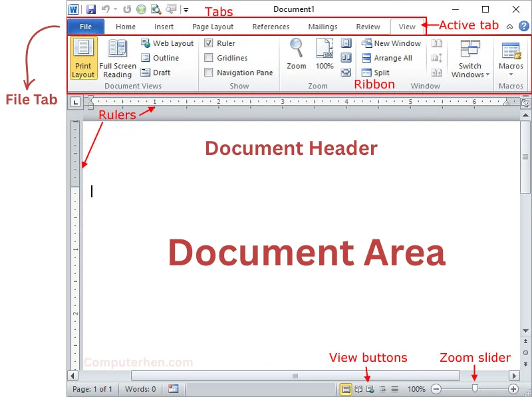Open the File tab
532x397 pixels.
85,27
